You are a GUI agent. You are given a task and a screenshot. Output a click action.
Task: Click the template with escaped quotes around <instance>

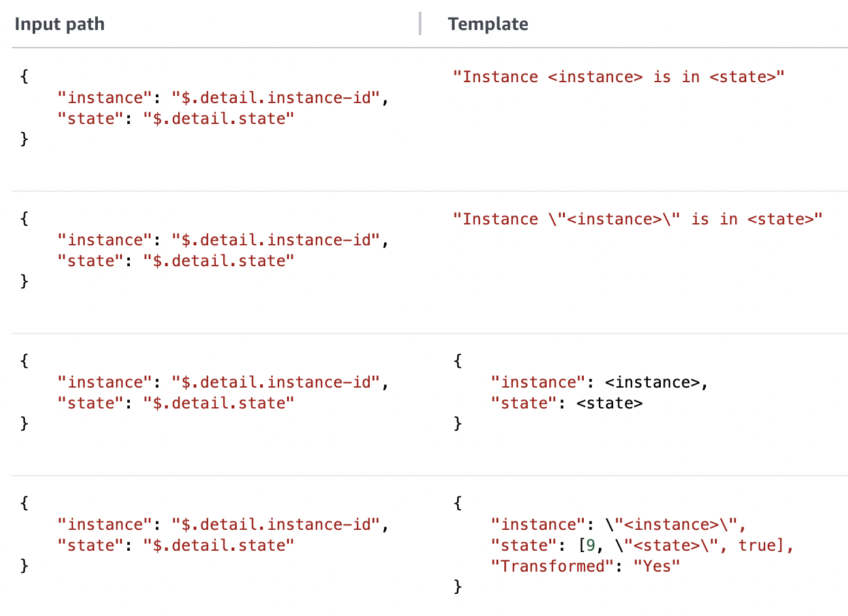pyautogui.click(x=637, y=219)
